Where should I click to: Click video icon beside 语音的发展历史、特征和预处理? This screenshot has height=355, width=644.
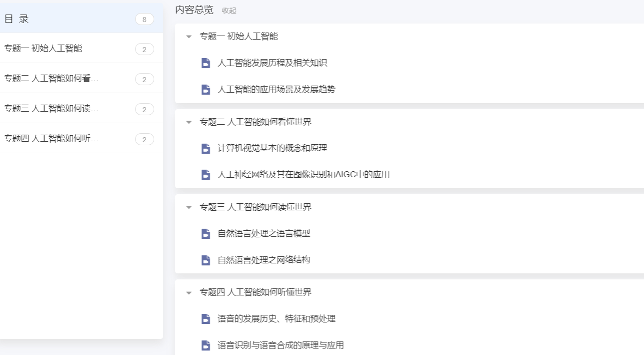coord(205,319)
